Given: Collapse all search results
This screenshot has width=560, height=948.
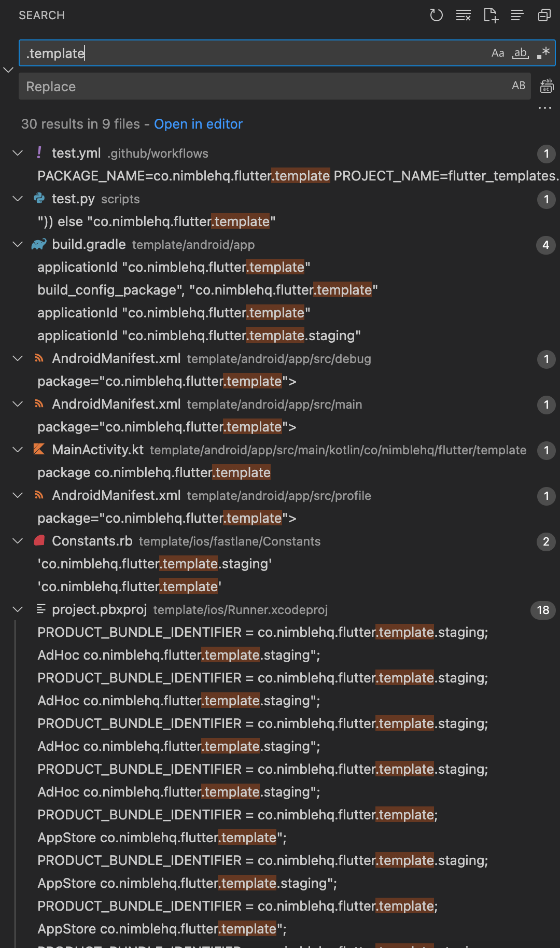Looking at the screenshot, I should [544, 15].
